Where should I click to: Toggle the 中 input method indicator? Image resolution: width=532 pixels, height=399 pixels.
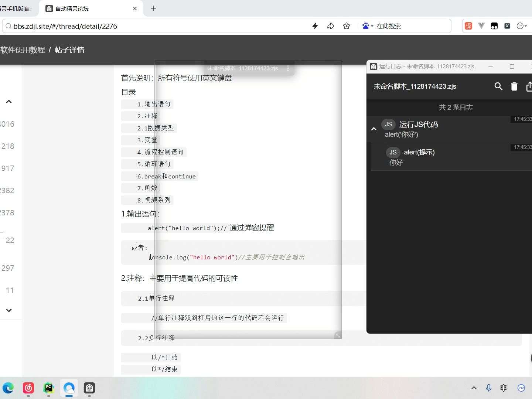(x=504, y=388)
